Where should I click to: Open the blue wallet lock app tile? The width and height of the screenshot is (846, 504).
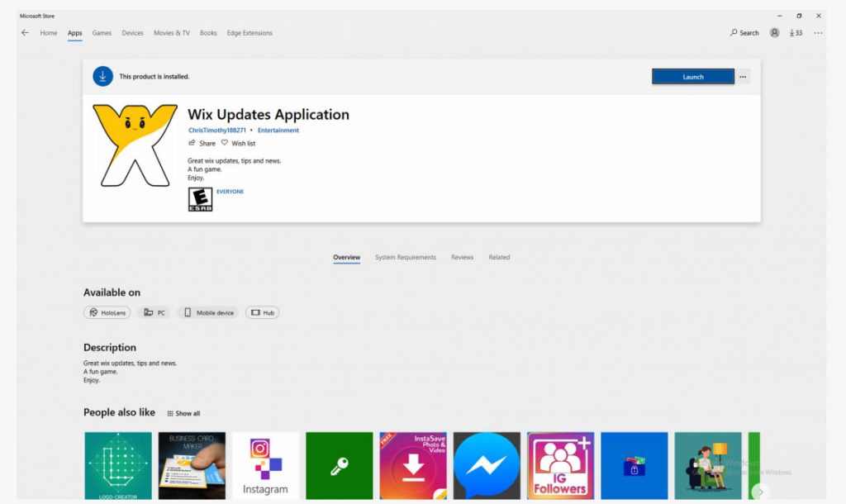pyautogui.click(x=634, y=465)
